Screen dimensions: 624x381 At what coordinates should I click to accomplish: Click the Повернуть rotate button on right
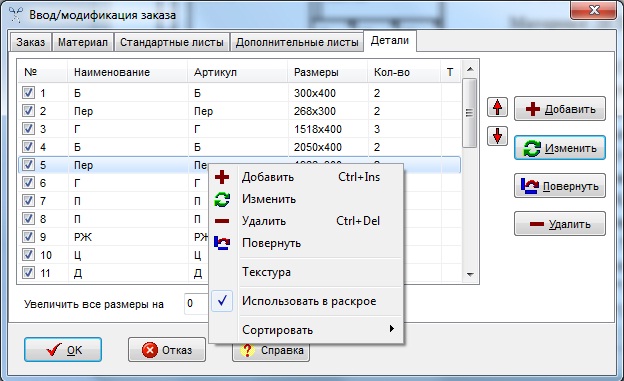560,186
